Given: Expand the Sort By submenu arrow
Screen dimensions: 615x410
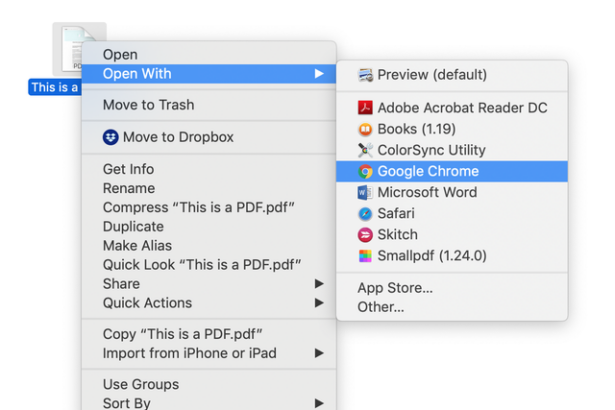Looking at the screenshot, I should pos(319,403).
